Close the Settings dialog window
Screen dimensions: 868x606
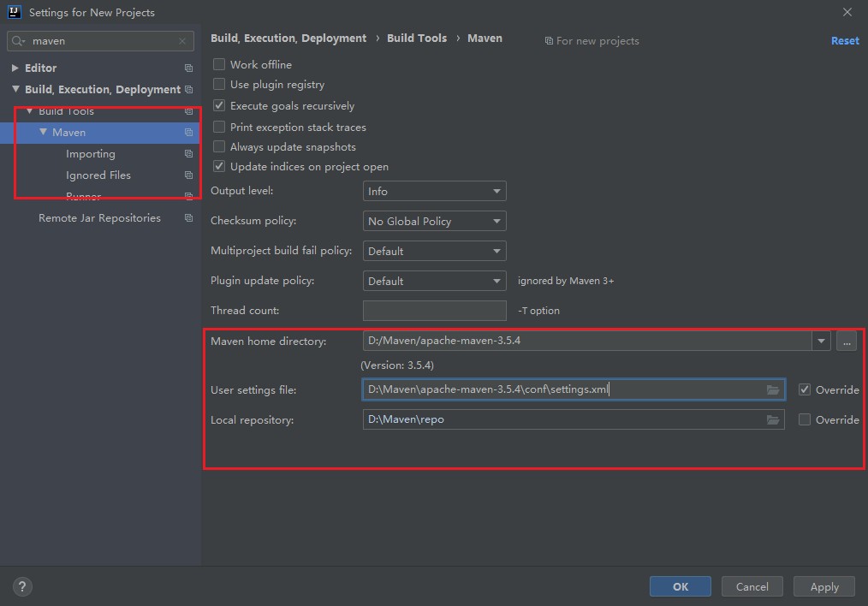[x=847, y=12]
